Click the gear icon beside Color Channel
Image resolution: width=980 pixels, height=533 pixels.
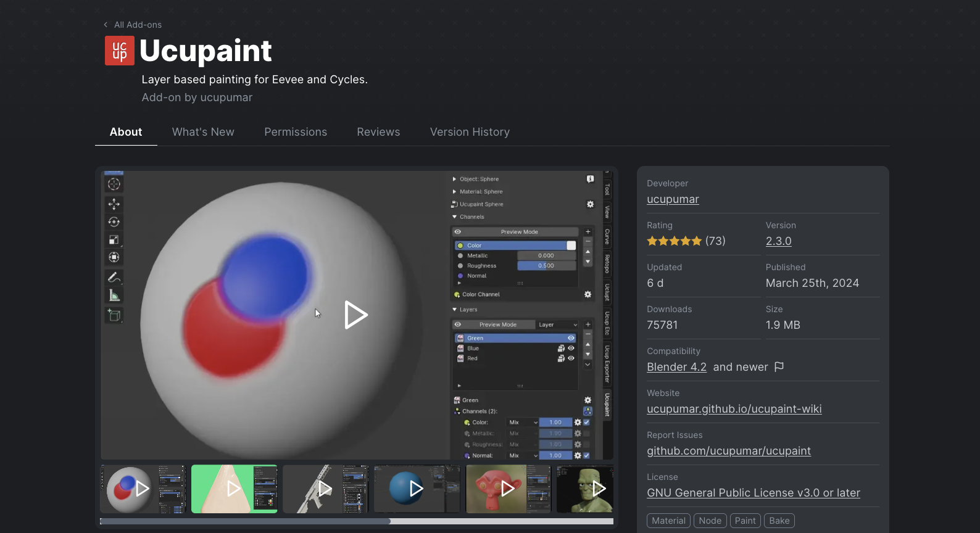point(588,295)
